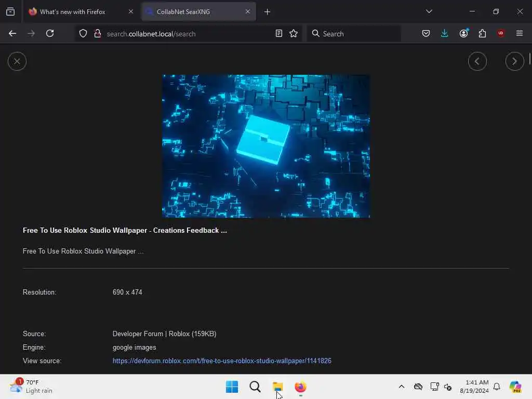The height and width of the screenshot is (399, 532).
Task: Go back one page in Firefox
Action: click(12, 33)
